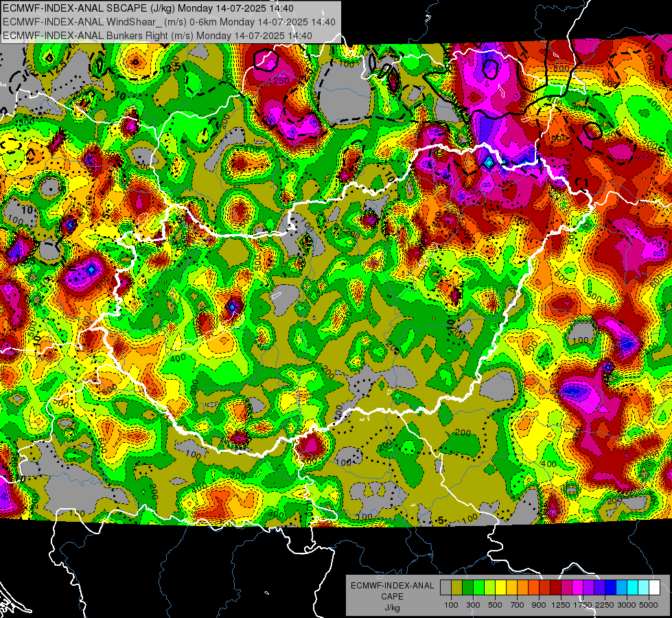Viewport: 672px width, 618px height.
Task: Click the ECMWF-INDEX-ANAL legend title
Action: tap(393, 586)
